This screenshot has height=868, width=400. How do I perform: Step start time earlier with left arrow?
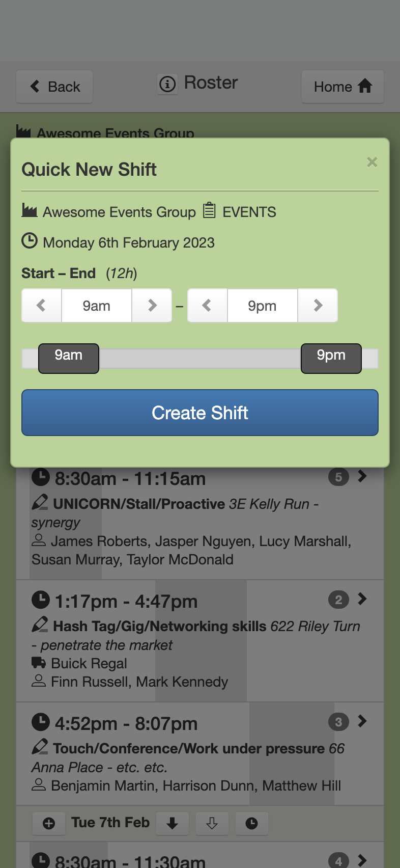[x=41, y=306]
